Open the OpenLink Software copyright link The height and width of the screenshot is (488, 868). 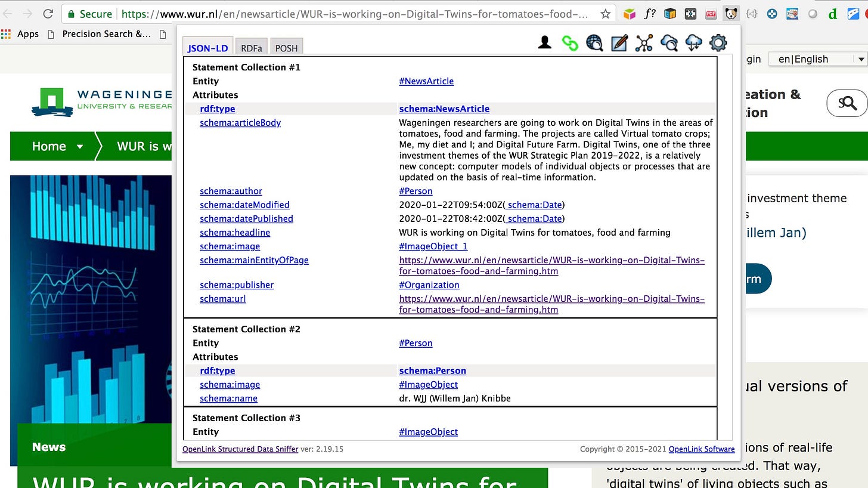point(702,449)
